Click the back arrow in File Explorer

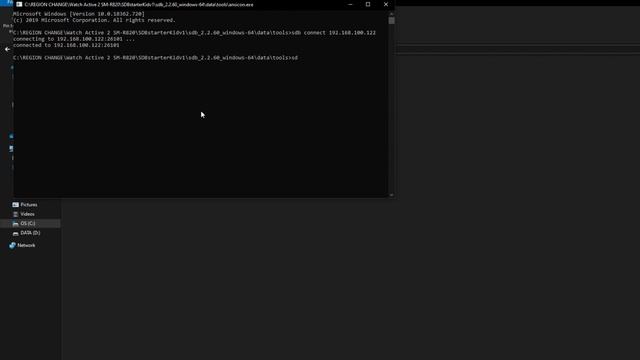(7, 49)
